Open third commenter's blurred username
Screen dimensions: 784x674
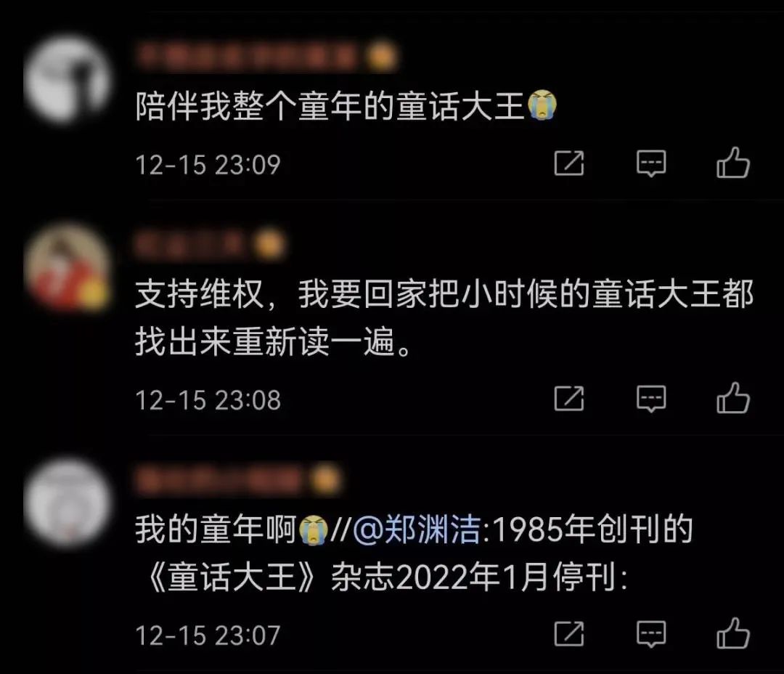click(x=219, y=479)
